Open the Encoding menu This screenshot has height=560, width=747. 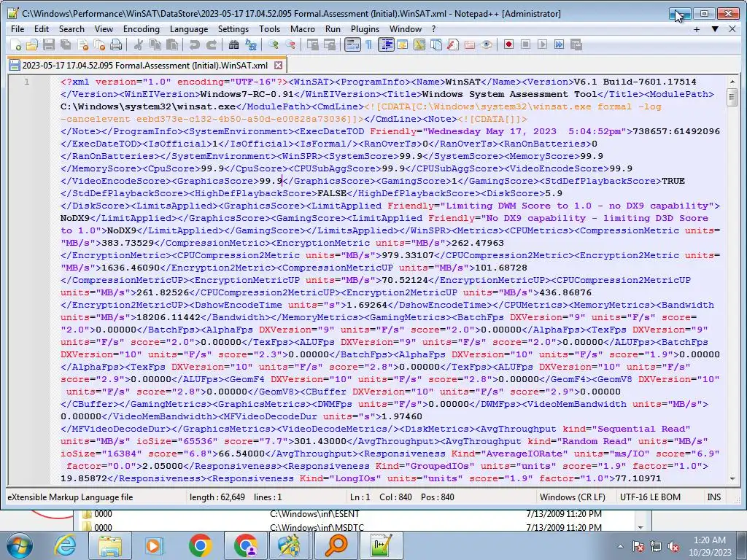142,29
